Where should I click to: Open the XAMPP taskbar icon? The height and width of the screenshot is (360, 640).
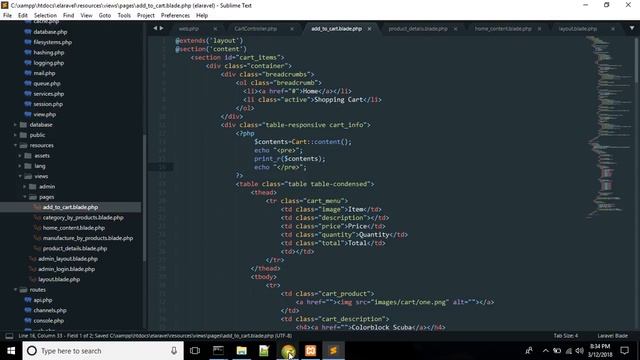tap(311, 351)
